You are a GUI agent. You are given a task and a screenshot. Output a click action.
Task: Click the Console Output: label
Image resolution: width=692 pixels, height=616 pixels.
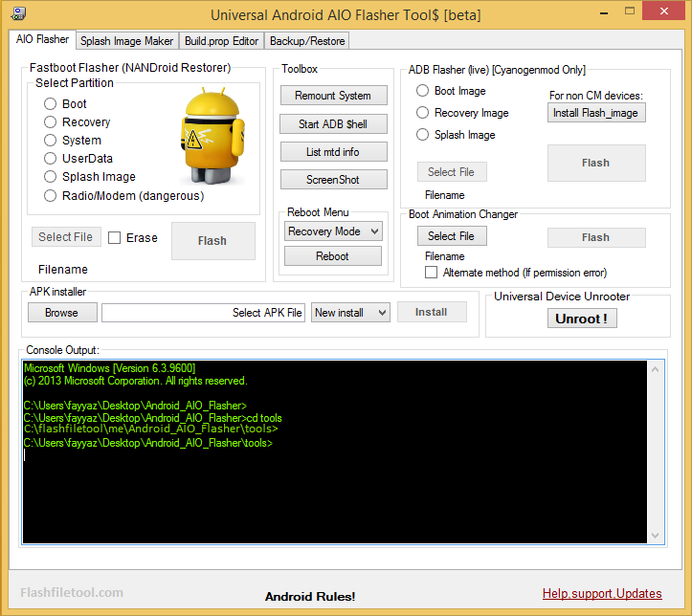(x=62, y=350)
